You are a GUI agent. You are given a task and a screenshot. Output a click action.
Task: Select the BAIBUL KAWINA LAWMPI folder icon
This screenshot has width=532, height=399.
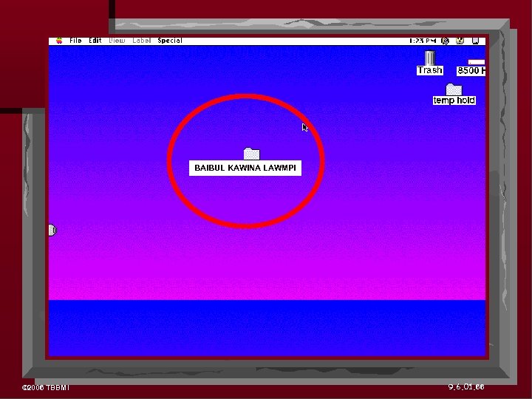[x=251, y=154]
